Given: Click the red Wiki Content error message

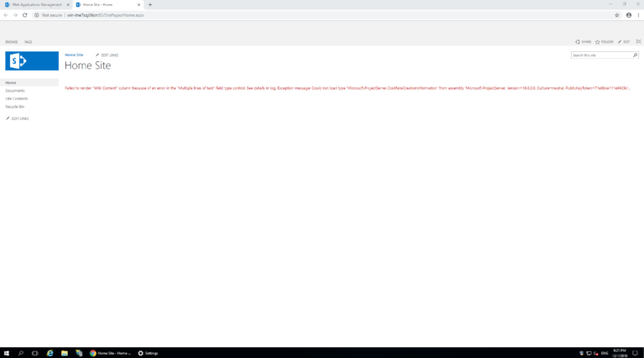Looking at the screenshot, I should (347, 88).
